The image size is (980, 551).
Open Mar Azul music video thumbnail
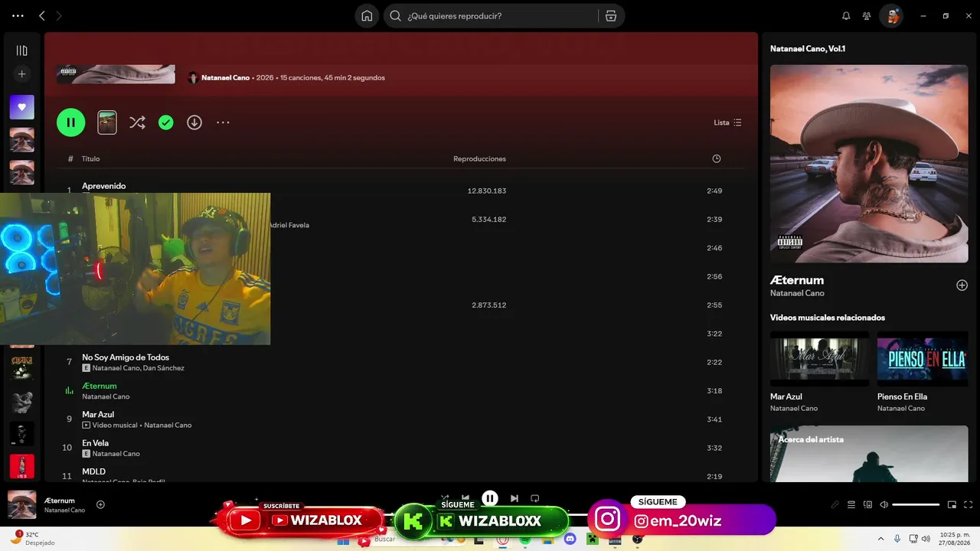coord(819,359)
